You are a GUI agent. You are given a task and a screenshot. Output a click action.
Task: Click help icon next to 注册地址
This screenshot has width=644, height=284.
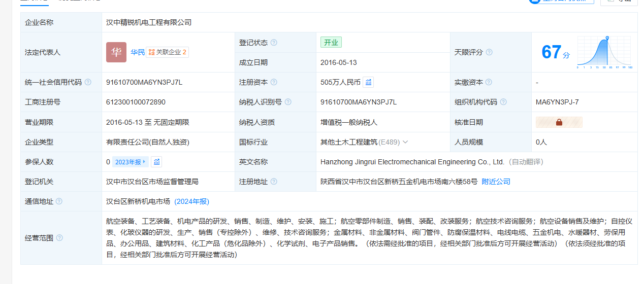coord(274,182)
